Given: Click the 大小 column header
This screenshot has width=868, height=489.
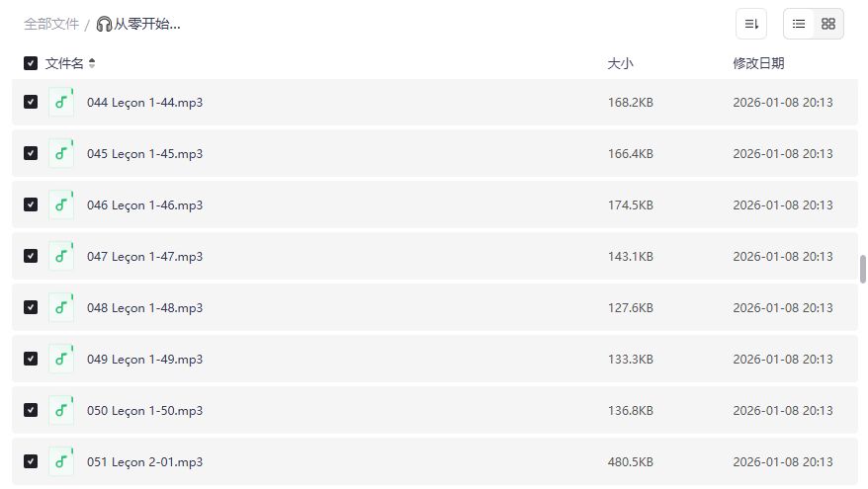Looking at the screenshot, I should point(620,63).
